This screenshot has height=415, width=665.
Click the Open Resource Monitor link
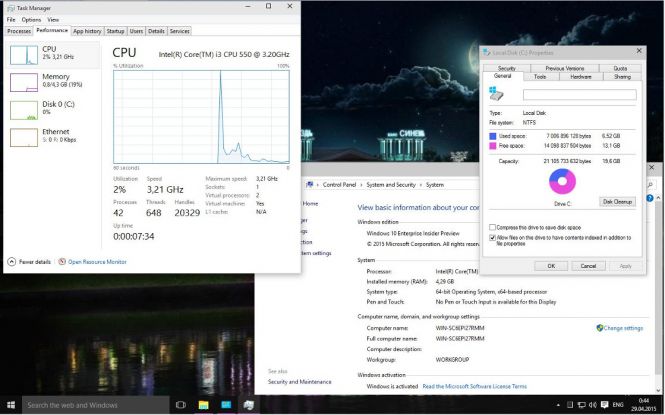tap(97, 262)
